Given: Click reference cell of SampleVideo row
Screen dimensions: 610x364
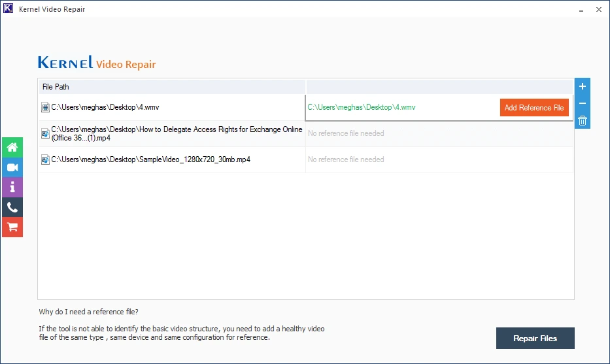Looking at the screenshot, I should pyautogui.click(x=438, y=159).
